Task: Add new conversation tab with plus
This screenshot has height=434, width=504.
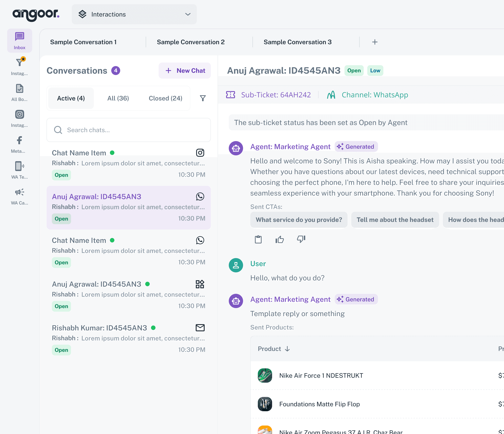Action: pos(375,42)
